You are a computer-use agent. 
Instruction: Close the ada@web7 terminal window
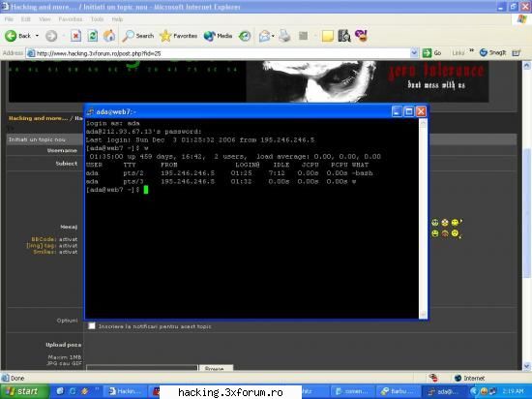pyautogui.click(x=421, y=111)
